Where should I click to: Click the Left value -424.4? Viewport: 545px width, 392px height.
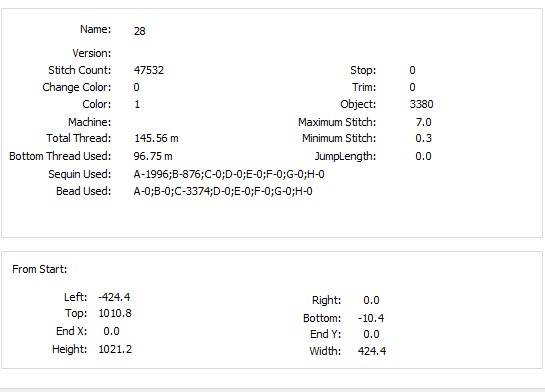point(114,297)
